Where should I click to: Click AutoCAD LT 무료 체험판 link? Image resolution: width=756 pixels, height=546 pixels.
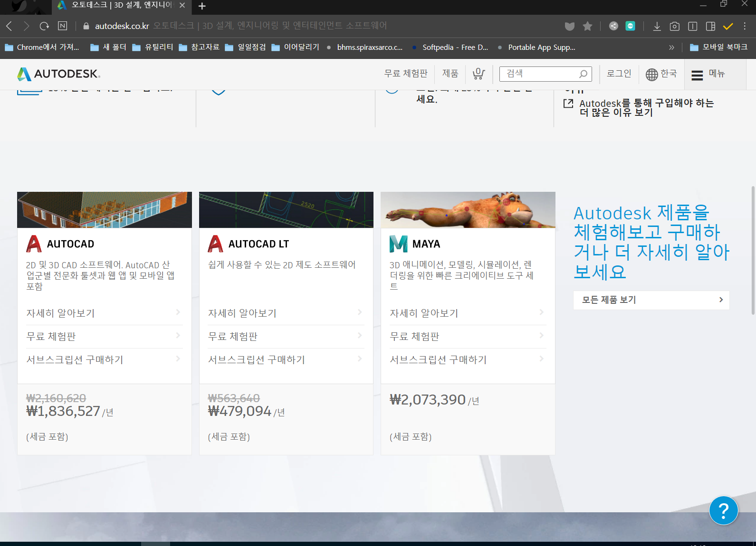tap(286, 337)
